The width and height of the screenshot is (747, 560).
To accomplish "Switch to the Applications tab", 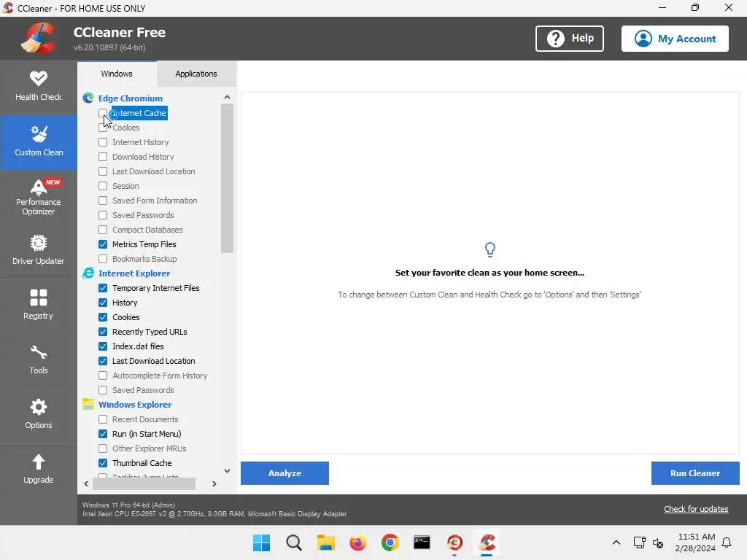I will (x=196, y=74).
